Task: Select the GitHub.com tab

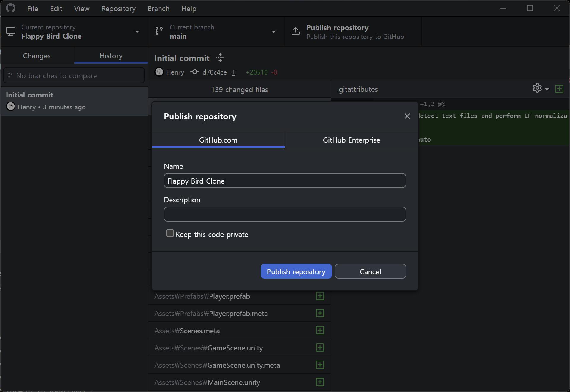Action: click(218, 140)
